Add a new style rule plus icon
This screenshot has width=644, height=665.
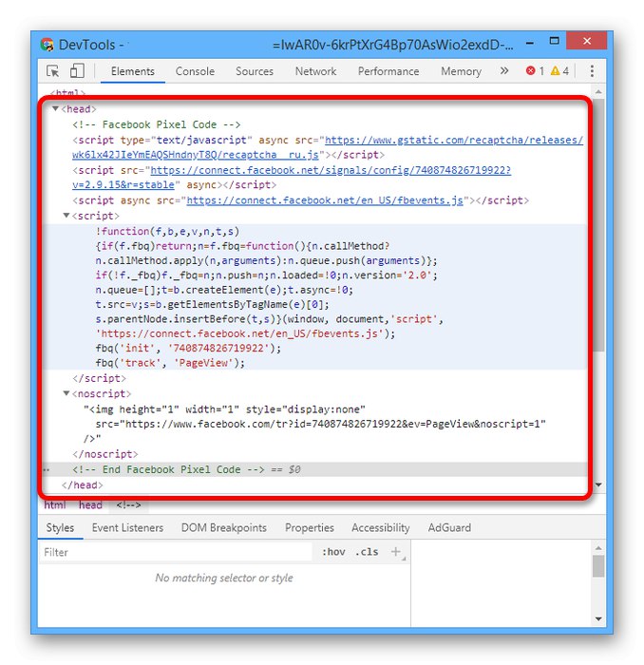[x=395, y=552]
